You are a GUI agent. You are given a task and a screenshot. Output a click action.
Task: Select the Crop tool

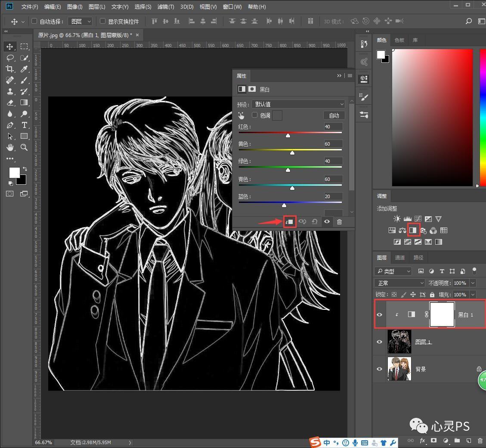click(x=9, y=69)
